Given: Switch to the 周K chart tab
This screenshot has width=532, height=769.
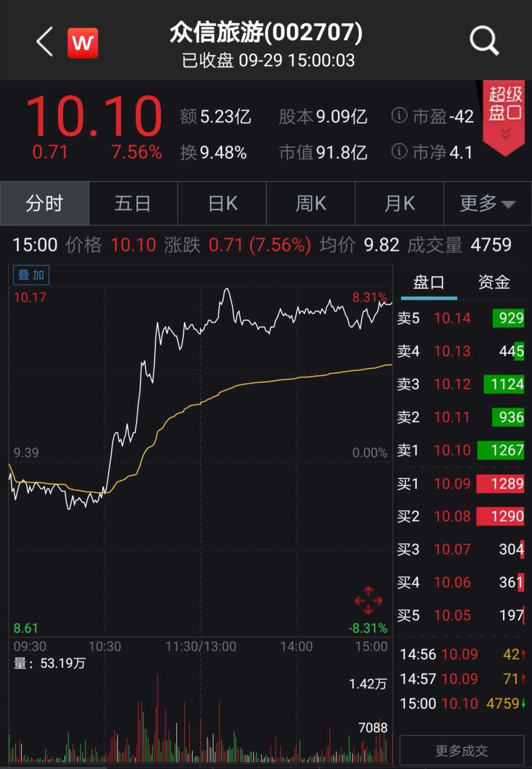Looking at the screenshot, I should 311,203.
